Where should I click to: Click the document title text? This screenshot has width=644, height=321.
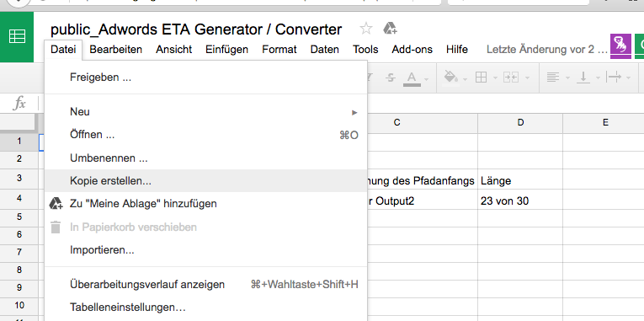tap(196, 29)
